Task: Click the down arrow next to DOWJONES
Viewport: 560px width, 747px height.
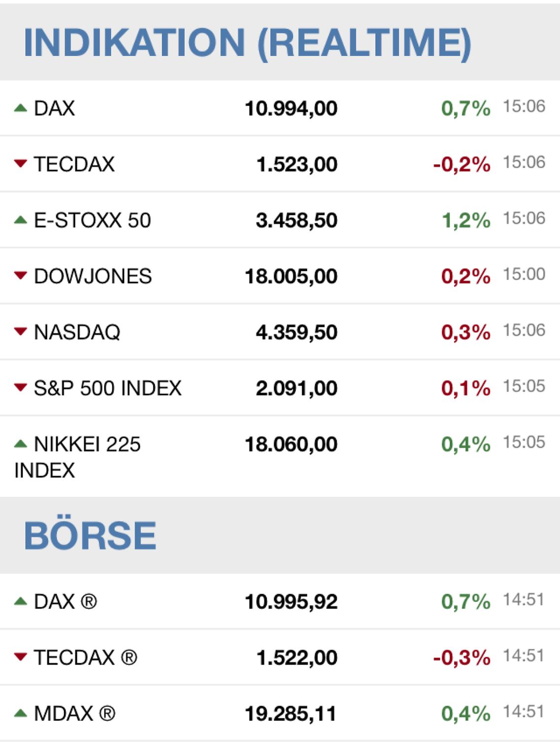Action: 20,275
